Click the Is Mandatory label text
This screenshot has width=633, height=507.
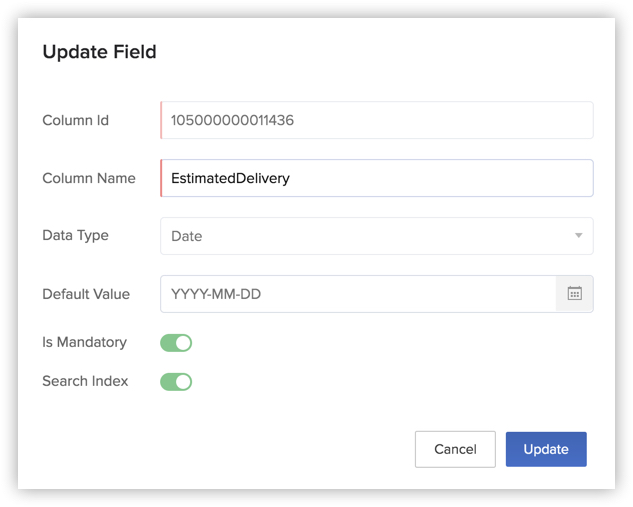click(84, 342)
